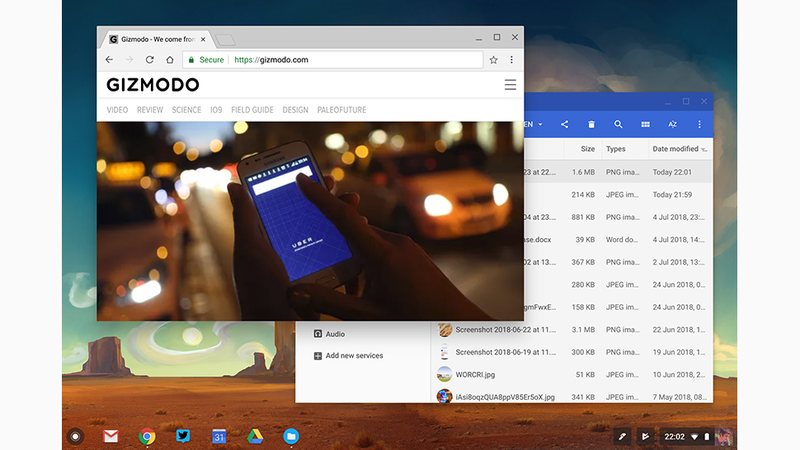This screenshot has width=800, height=450.
Task: Launch Gmail from the shelf
Action: tap(111, 436)
